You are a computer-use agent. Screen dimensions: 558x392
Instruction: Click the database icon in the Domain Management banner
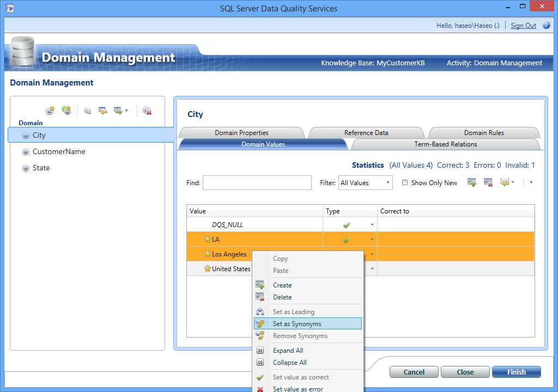point(23,52)
